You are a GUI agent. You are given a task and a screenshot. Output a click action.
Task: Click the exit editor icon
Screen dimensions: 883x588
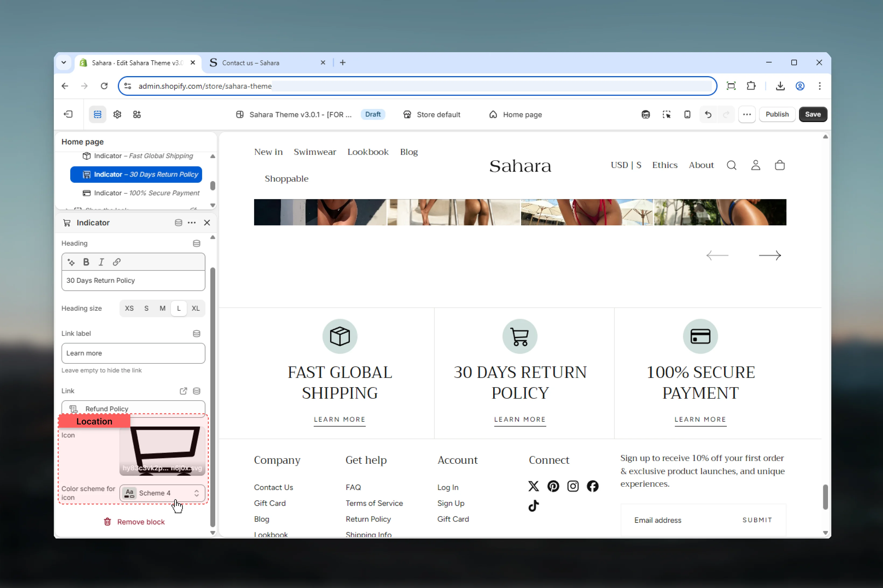68,114
